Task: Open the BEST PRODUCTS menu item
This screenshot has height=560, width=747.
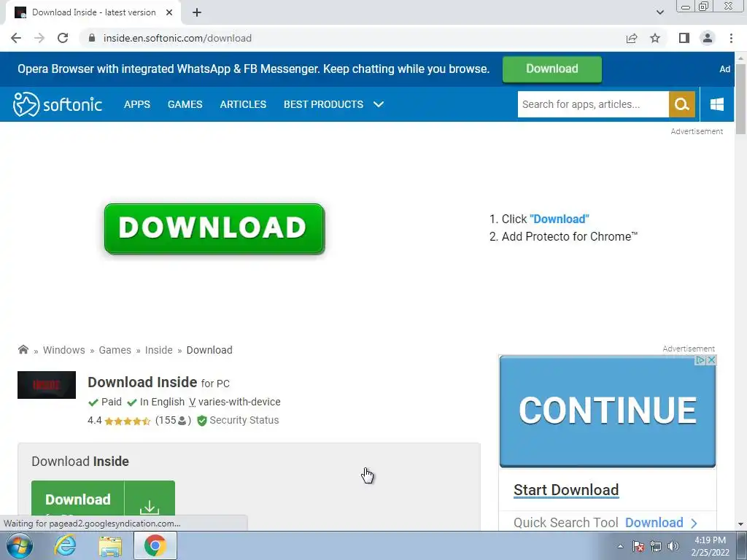Action: pos(323,104)
